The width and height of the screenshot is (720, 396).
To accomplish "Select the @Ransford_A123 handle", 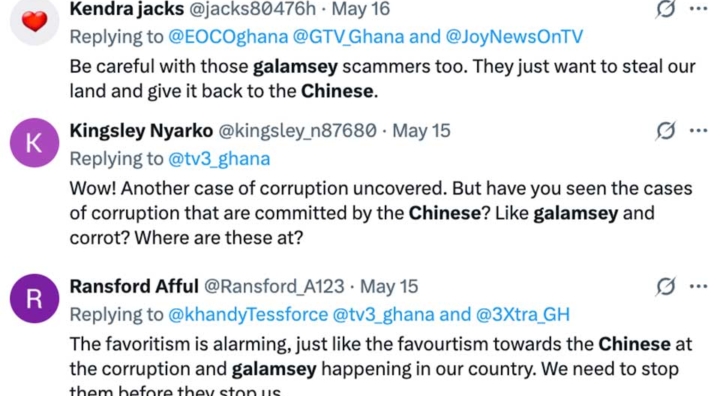I will click(274, 287).
